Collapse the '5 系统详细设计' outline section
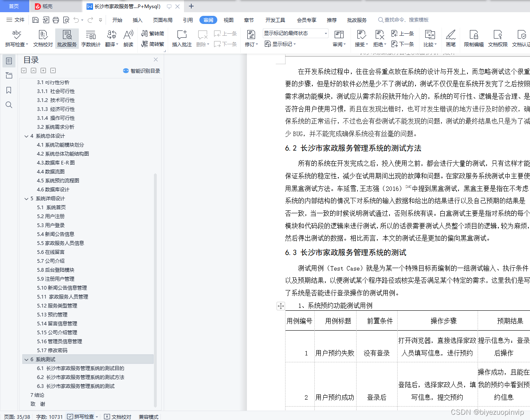 point(26,199)
